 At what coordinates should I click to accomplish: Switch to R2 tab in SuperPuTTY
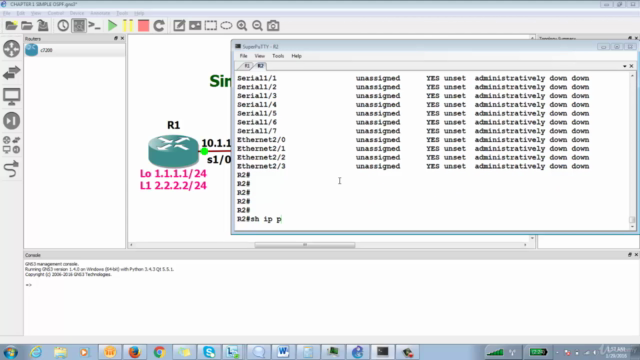click(260, 66)
